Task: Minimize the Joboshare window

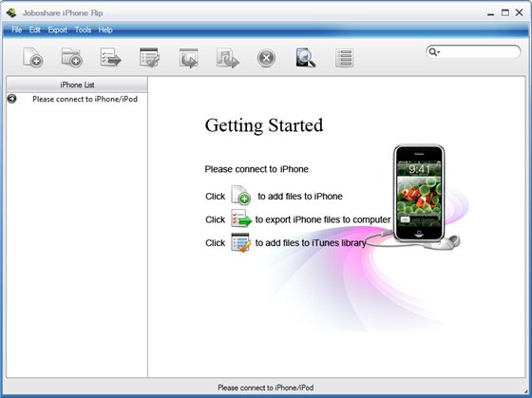Action: pos(490,13)
